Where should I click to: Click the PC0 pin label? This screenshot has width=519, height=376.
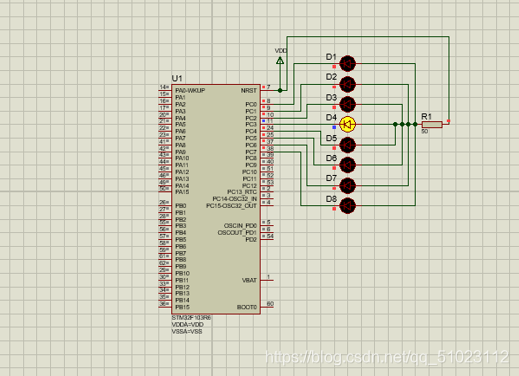[251, 104]
